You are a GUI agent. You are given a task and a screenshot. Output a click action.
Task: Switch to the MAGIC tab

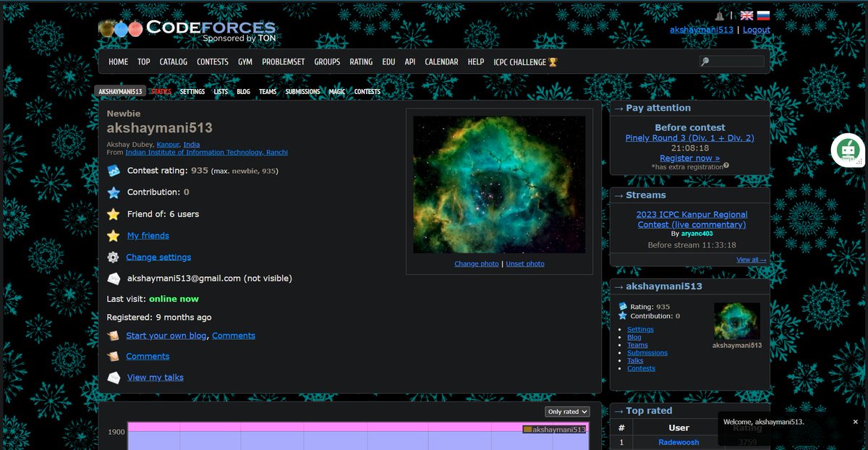(x=337, y=92)
